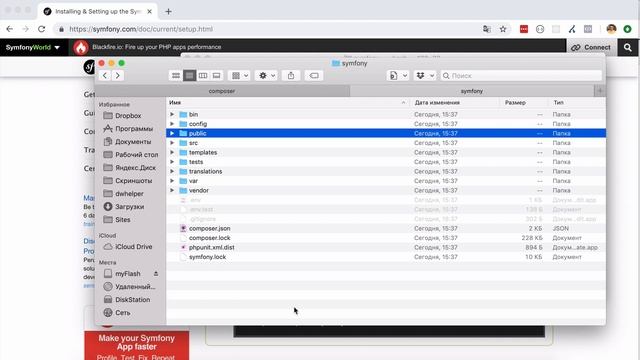Sort by the Тип column

click(558, 102)
